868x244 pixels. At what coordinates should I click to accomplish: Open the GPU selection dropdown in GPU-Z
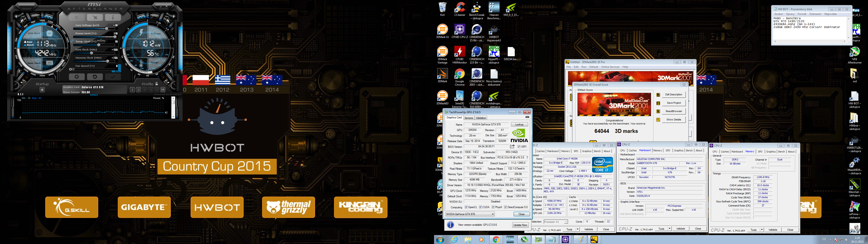click(470, 214)
